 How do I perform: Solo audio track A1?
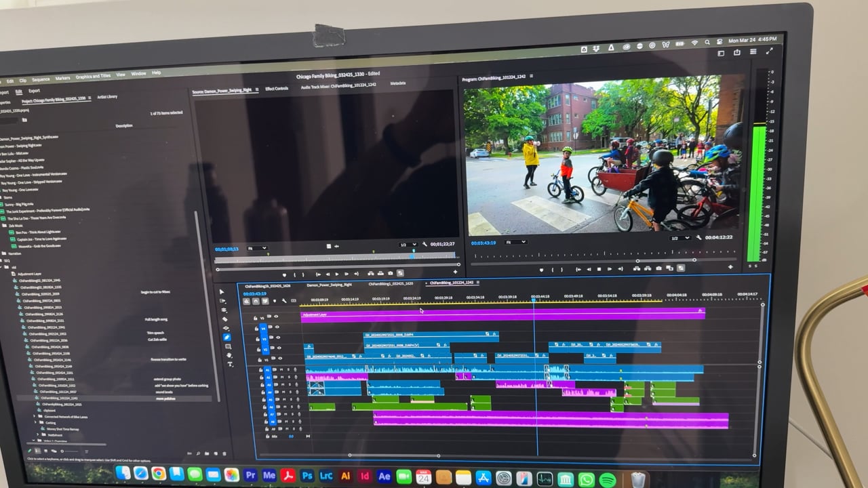288,370
